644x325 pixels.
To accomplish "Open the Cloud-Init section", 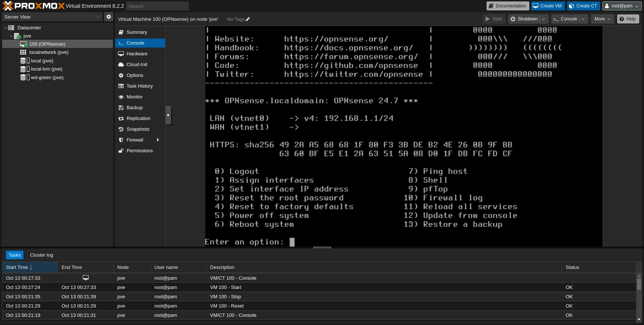I will (x=140, y=65).
